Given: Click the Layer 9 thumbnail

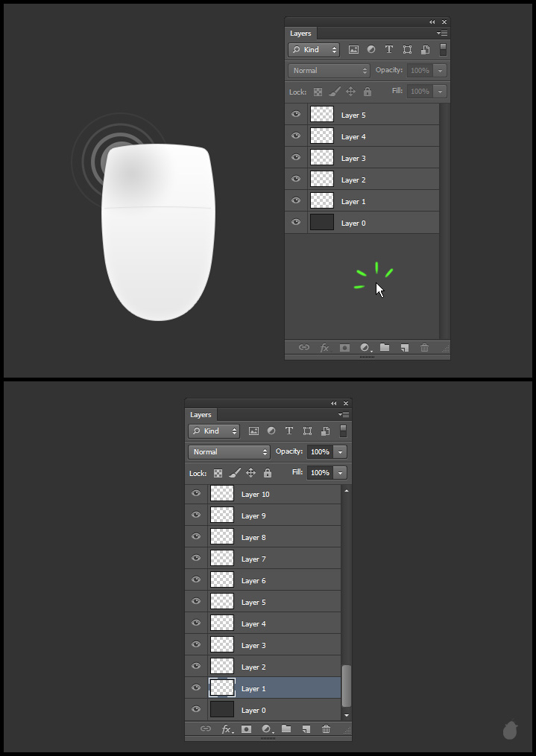Looking at the screenshot, I should click(x=222, y=515).
